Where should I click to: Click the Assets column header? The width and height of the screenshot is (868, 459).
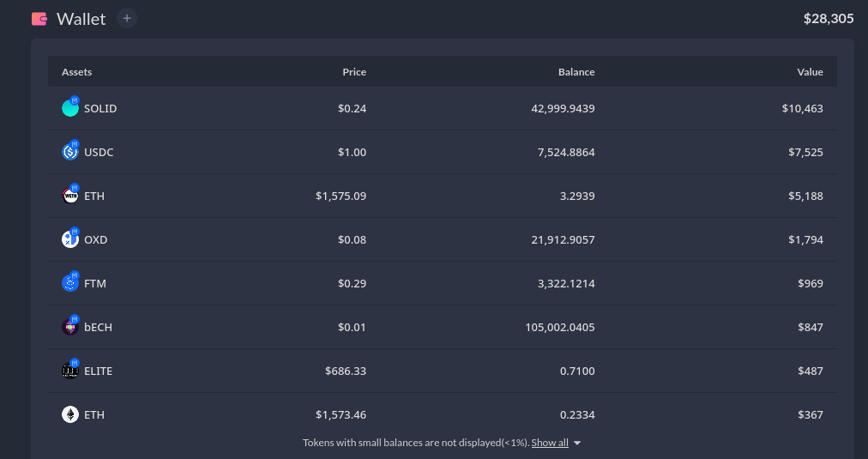tap(77, 72)
